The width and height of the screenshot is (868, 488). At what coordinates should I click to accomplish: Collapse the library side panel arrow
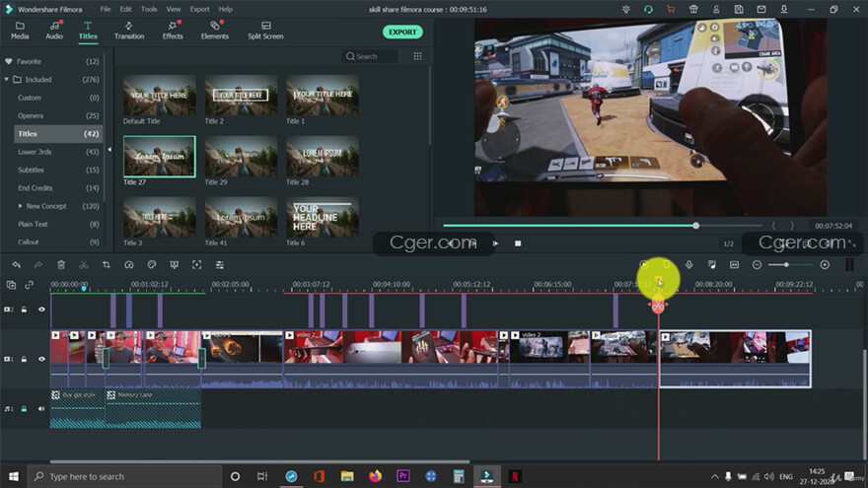[x=109, y=150]
